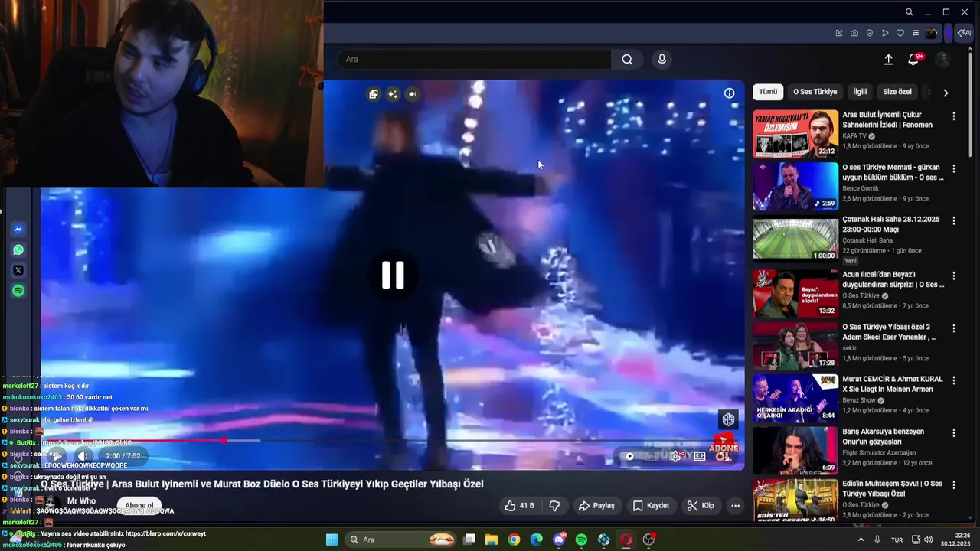The width and height of the screenshot is (980, 551).
Task: Click the Kaydet save button
Action: click(651, 506)
